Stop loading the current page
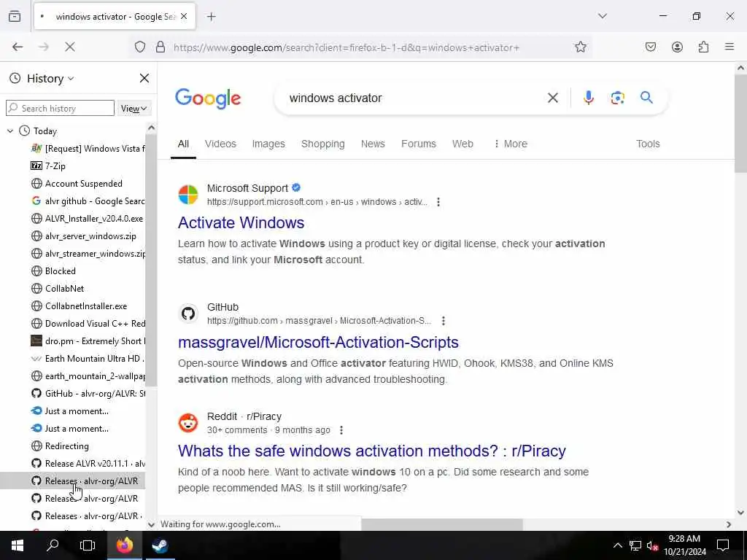This screenshot has height=560, width=747. tap(70, 47)
